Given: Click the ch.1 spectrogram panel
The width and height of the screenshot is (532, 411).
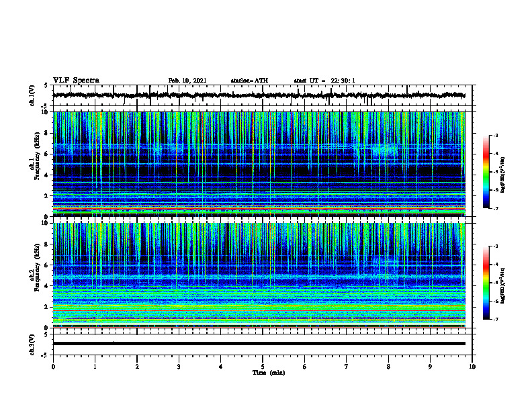Looking at the screenshot, I should [x=259, y=164].
